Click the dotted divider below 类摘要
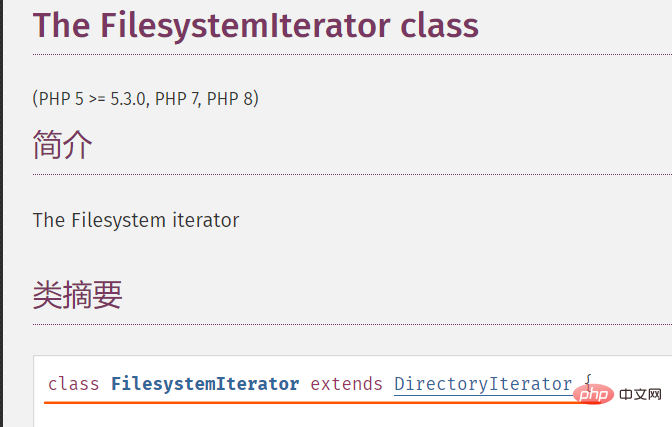Screen dimensions: 672x427 (x=352, y=325)
